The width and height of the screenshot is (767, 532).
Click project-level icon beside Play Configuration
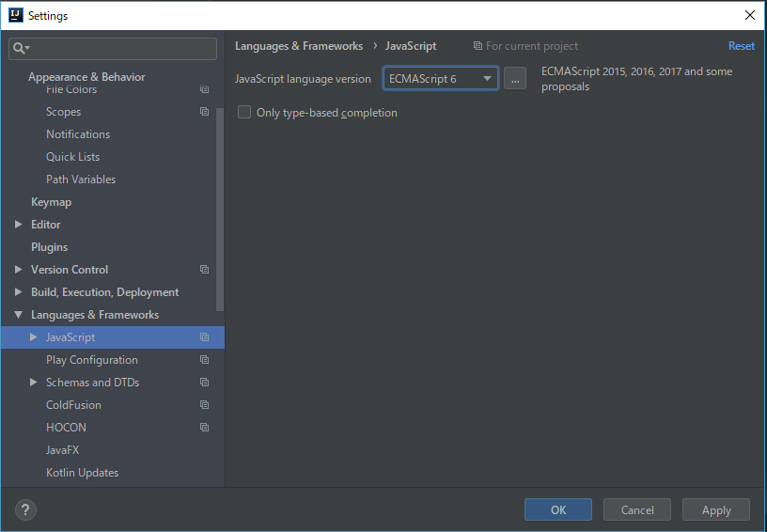pyautogui.click(x=205, y=359)
